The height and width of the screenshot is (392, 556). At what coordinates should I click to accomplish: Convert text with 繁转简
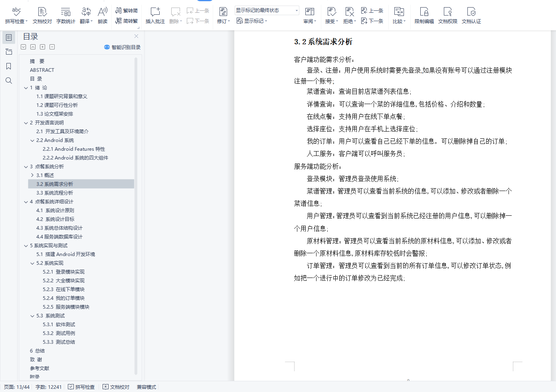tap(127, 11)
